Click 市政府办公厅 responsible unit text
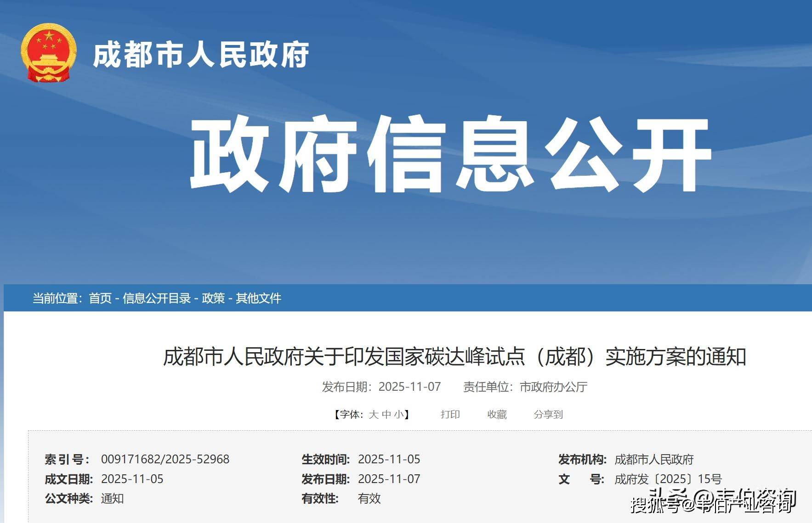This screenshot has width=812, height=523. [x=553, y=387]
